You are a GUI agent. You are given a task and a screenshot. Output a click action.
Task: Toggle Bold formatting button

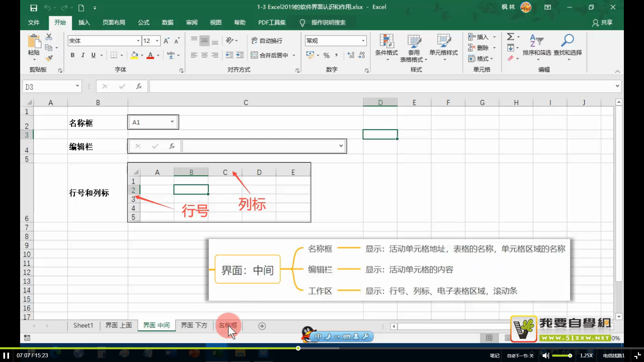click(72, 55)
